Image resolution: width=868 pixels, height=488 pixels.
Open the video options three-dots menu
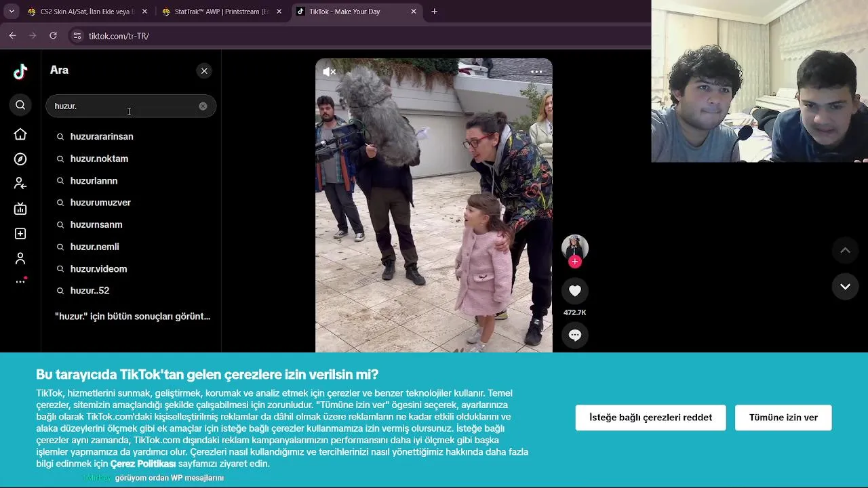(x=536, y=72)
